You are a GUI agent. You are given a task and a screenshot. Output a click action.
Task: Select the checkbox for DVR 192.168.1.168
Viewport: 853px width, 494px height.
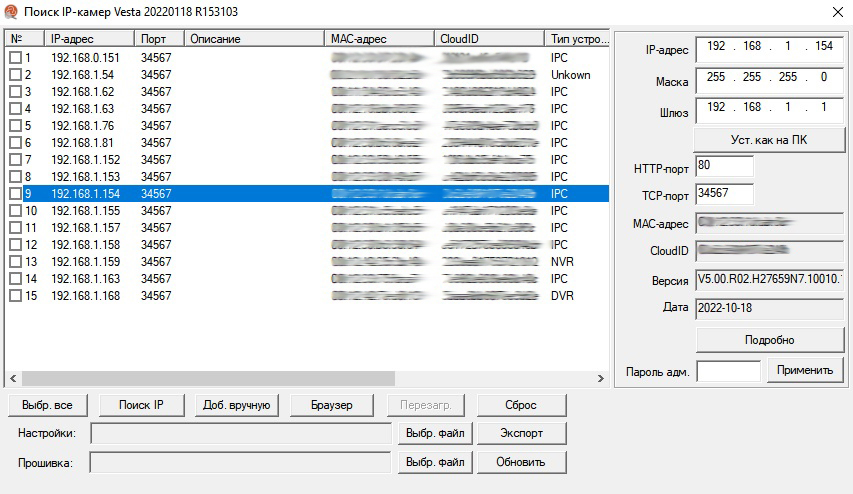click(15, 296)
